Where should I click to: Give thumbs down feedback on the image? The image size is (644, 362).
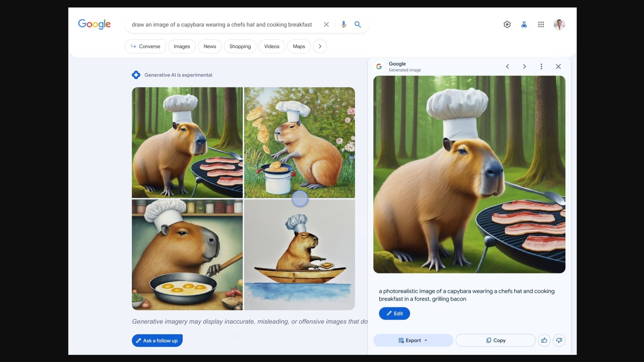coord(559,340)
